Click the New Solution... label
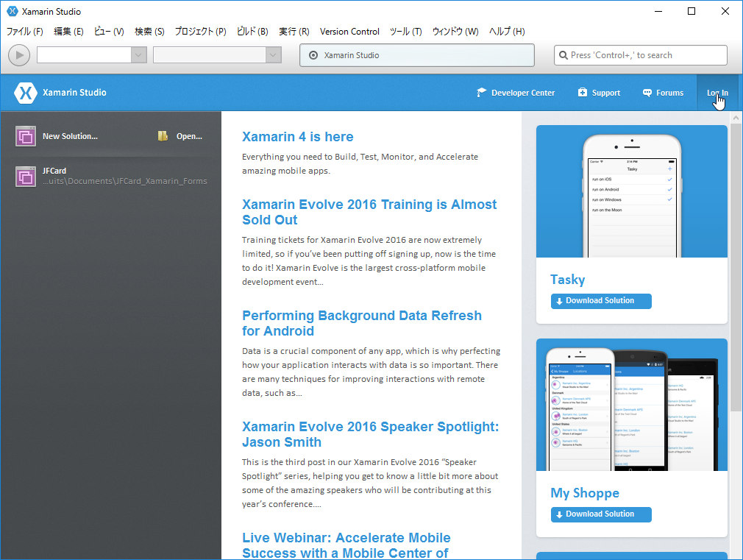 tap(70, 136)
